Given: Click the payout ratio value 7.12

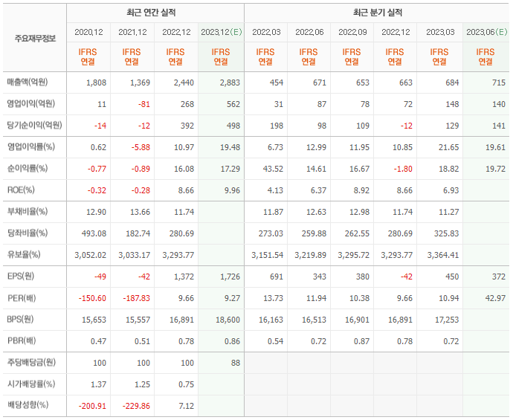Looking at the screenshot, I should [x=186, y=407].
